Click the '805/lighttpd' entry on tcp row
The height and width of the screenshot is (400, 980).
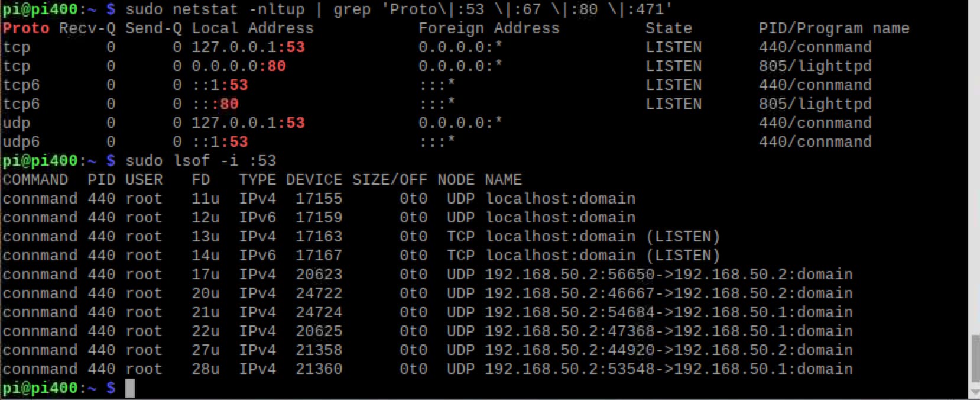click(816, 66)
